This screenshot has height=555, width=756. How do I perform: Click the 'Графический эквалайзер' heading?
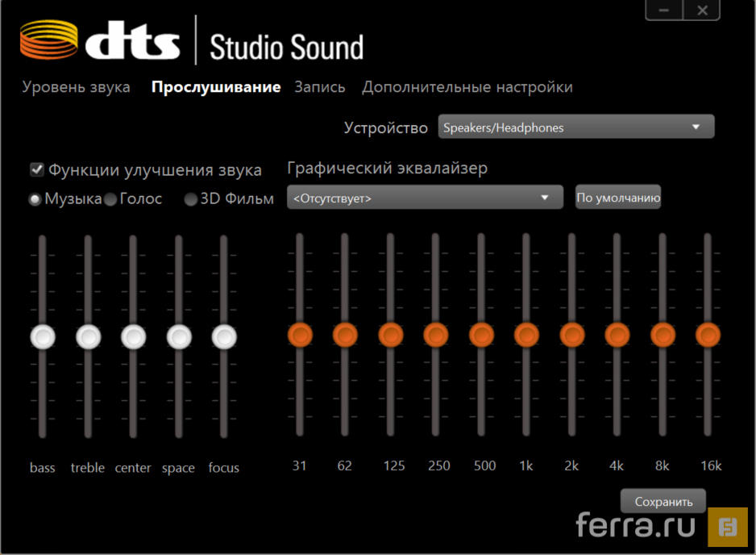click(387, 168)
